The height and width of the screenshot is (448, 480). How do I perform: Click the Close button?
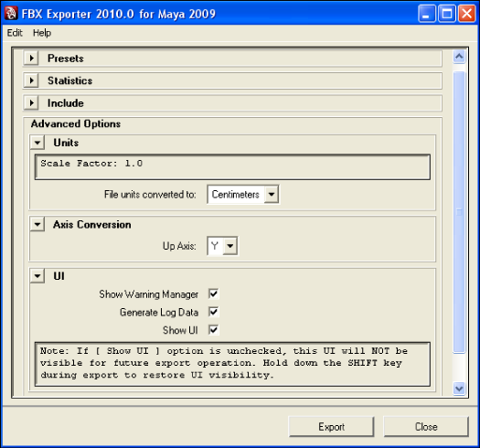tap(426, 427)
